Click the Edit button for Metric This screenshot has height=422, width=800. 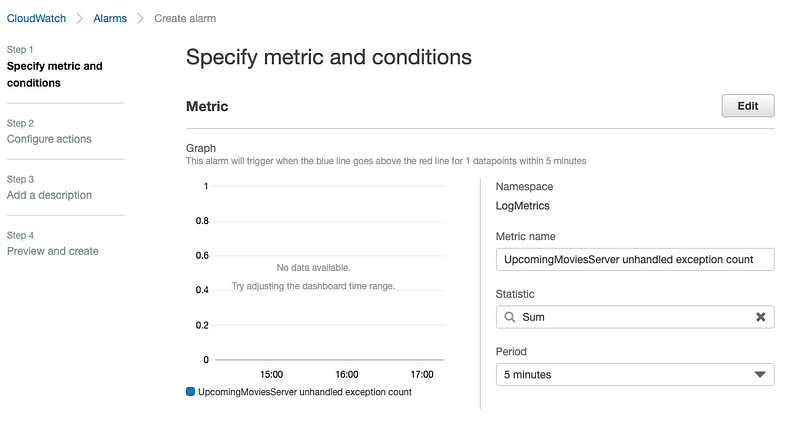point(747,106)
